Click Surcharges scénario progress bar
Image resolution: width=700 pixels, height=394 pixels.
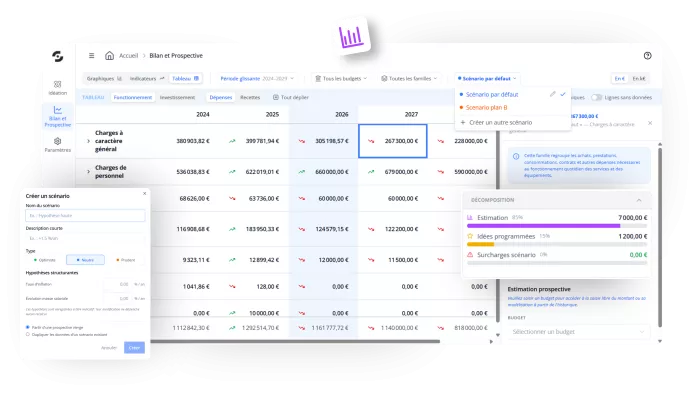point(557,263)
